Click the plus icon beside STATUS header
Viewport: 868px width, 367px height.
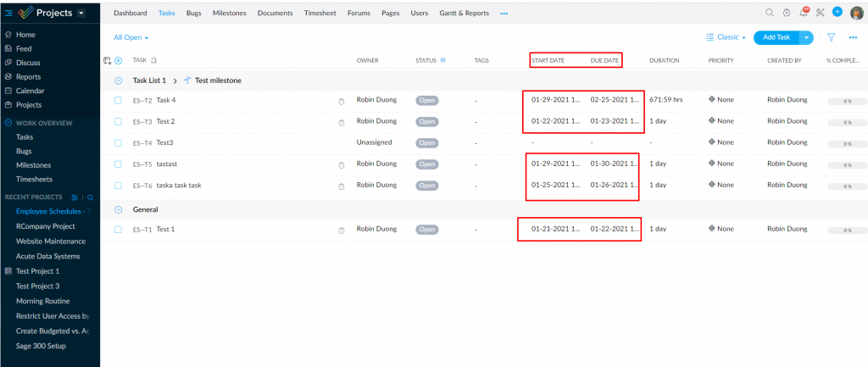coord(442,60)
